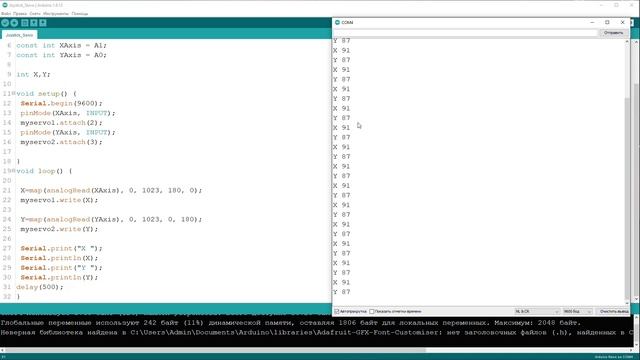The image size is (640, 360).
Task: Click code line 'pinMode(XAxis, INPUT);'
Action: coord(68,113)
